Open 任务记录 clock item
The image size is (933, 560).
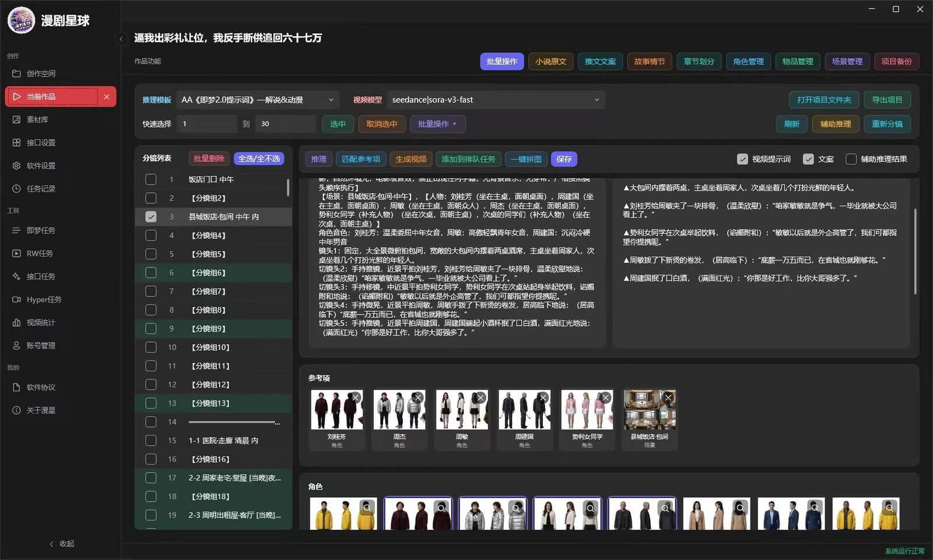61,189
